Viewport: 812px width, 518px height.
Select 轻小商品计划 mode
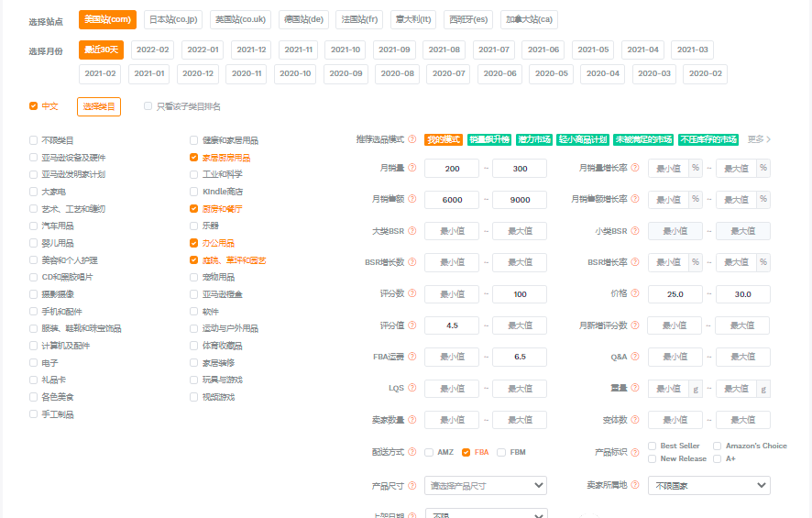(x=583, y=139)
